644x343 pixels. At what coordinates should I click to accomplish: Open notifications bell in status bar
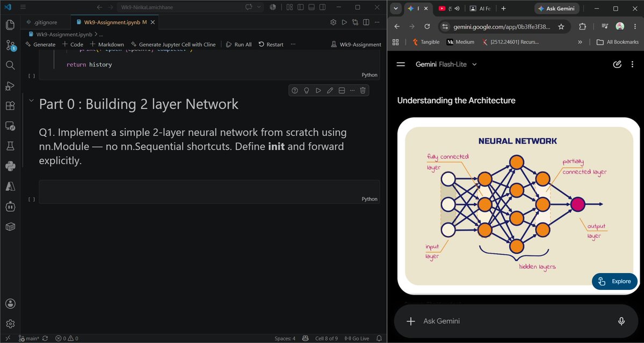tap(379, 339)
